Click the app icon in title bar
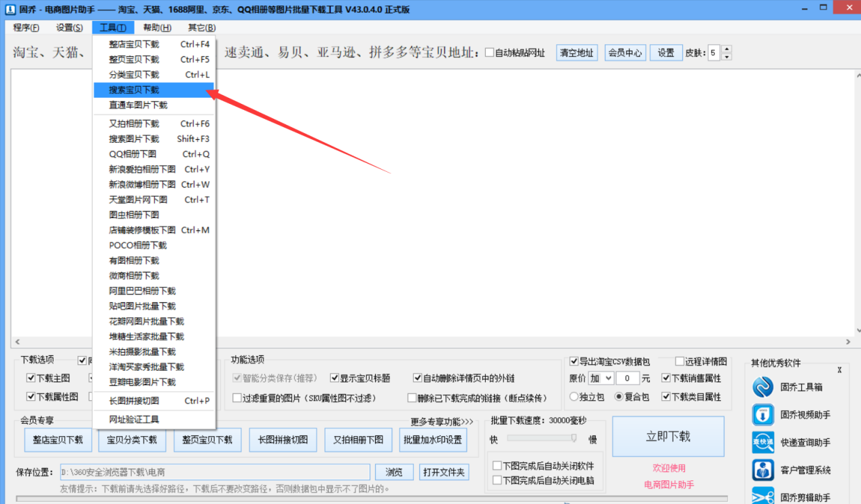This screenshot has height=504, width=861. click(10, 10)
